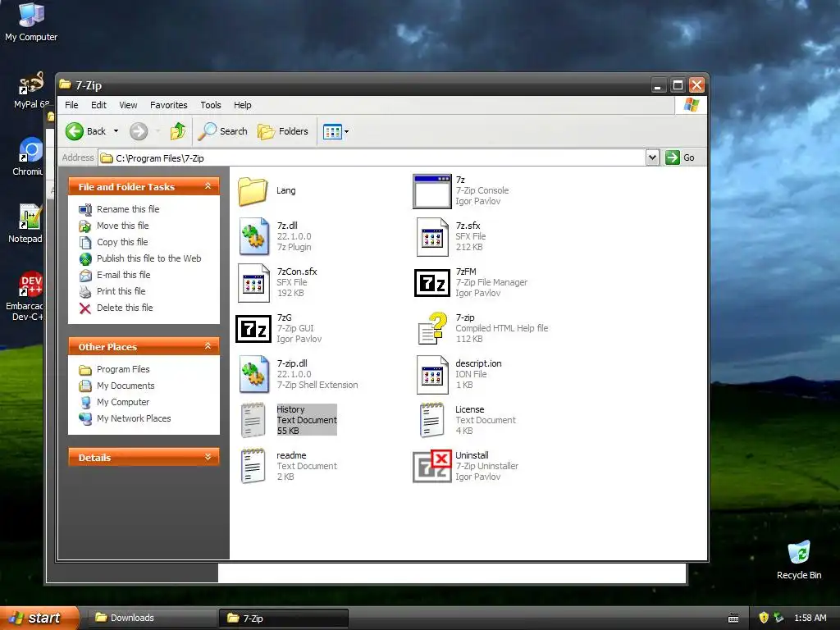The width and height of the screenshot is (840, 630).
Task: Select the History text document icon
Action: coord(253,420)
